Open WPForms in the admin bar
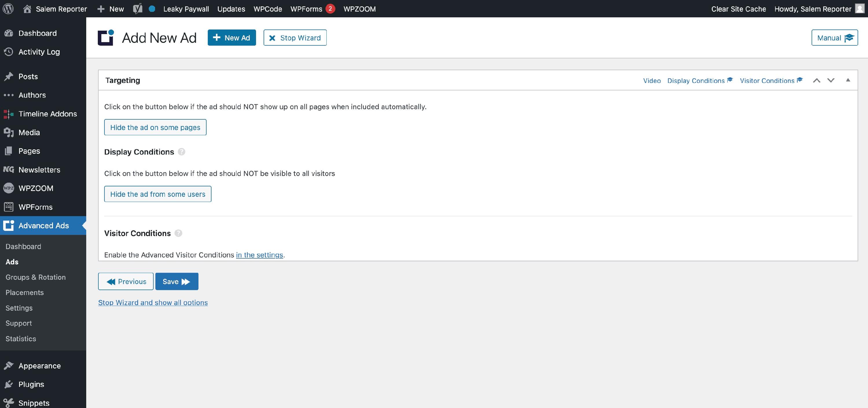 pos(306,9)
